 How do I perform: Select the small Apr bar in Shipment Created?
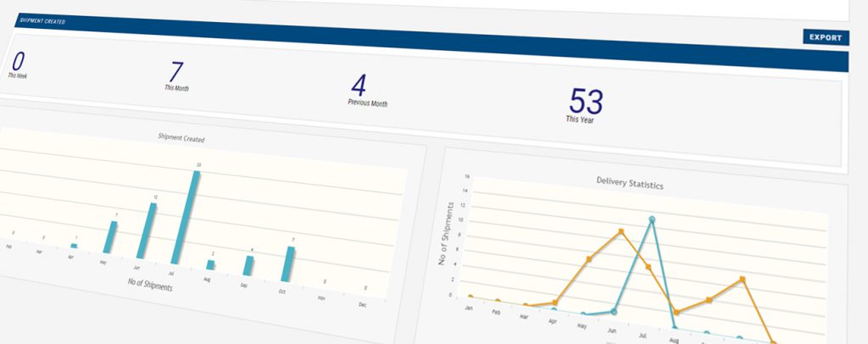74,246
